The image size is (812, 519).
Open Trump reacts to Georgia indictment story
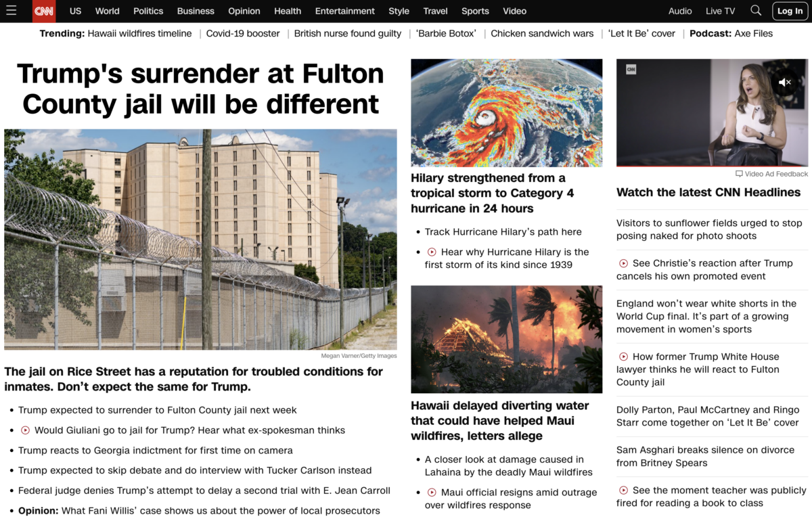(x=156, y=450)
